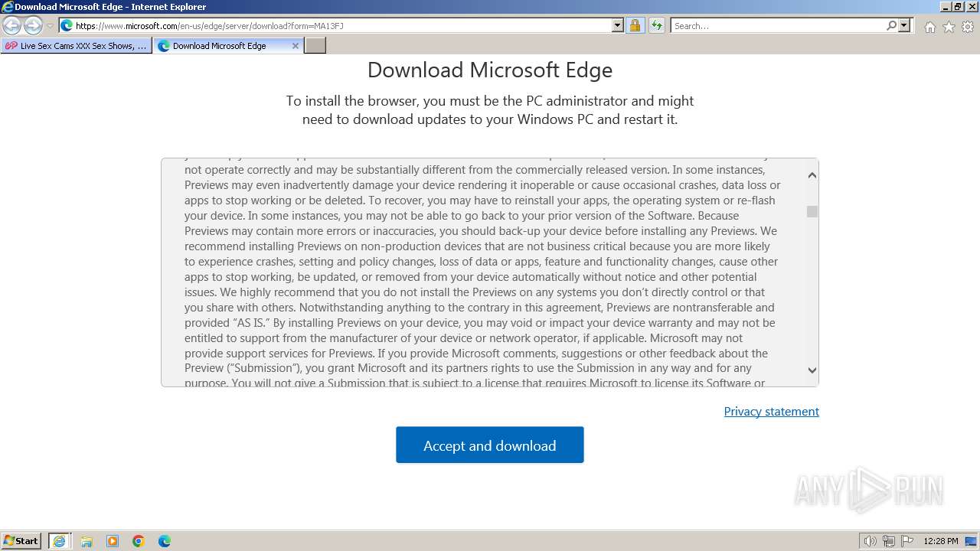980x551 pixels.
Task: Close the Download Microsoft Edge tab
Action: 296,46
